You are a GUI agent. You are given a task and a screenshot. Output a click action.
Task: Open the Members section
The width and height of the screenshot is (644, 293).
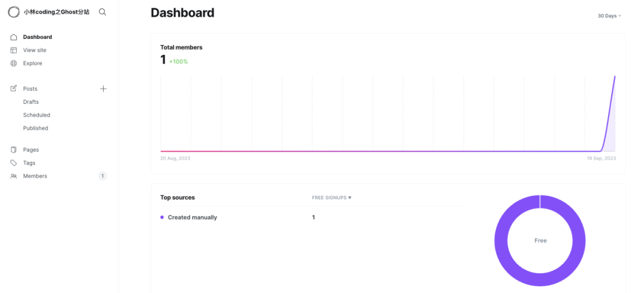coord(35,176)
